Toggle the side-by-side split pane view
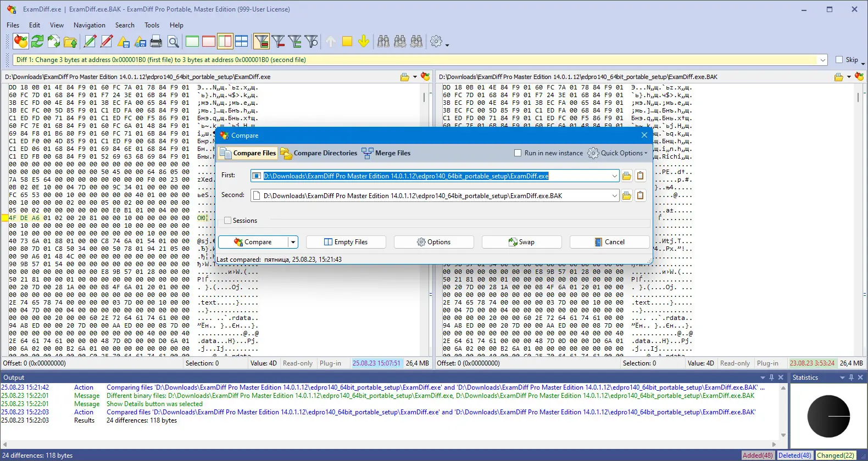 pos(225,41)
